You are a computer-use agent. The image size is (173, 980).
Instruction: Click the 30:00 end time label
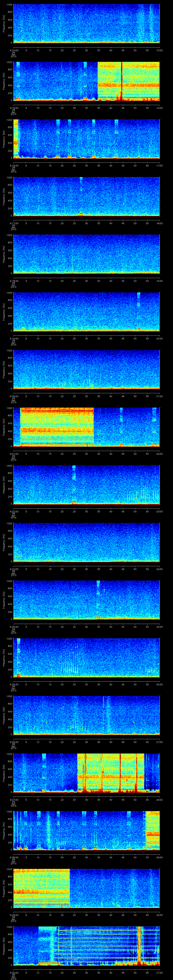click(x=160, y=915)
